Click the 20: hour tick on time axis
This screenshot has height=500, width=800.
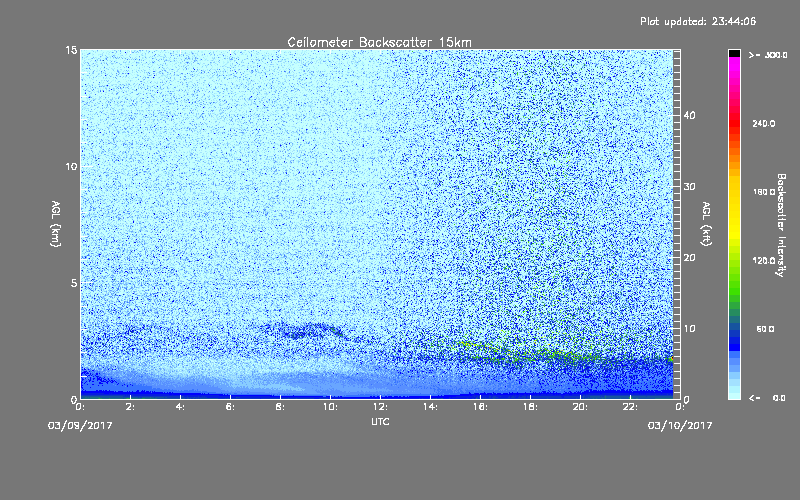(581, 407)
